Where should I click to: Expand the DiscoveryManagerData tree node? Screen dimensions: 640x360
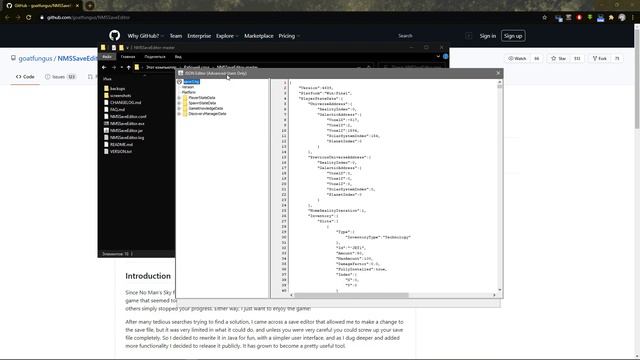coord(179,114)
